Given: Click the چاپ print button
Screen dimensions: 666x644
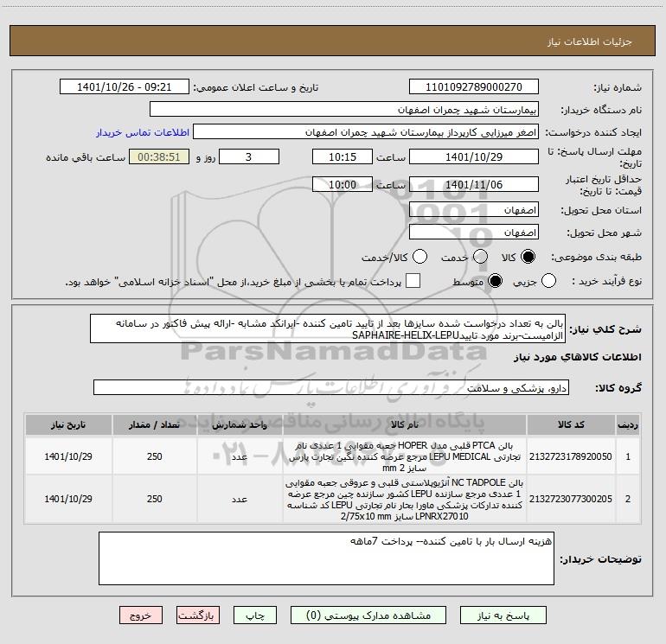Looking at the screenshot, I should pos(255,615).
